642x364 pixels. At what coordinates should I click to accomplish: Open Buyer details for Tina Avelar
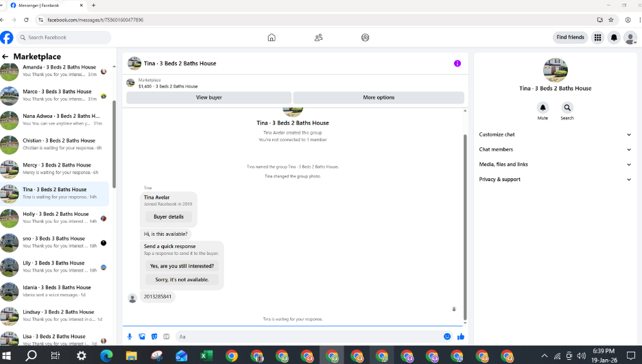pyautogui.click(x=169, y=217)
